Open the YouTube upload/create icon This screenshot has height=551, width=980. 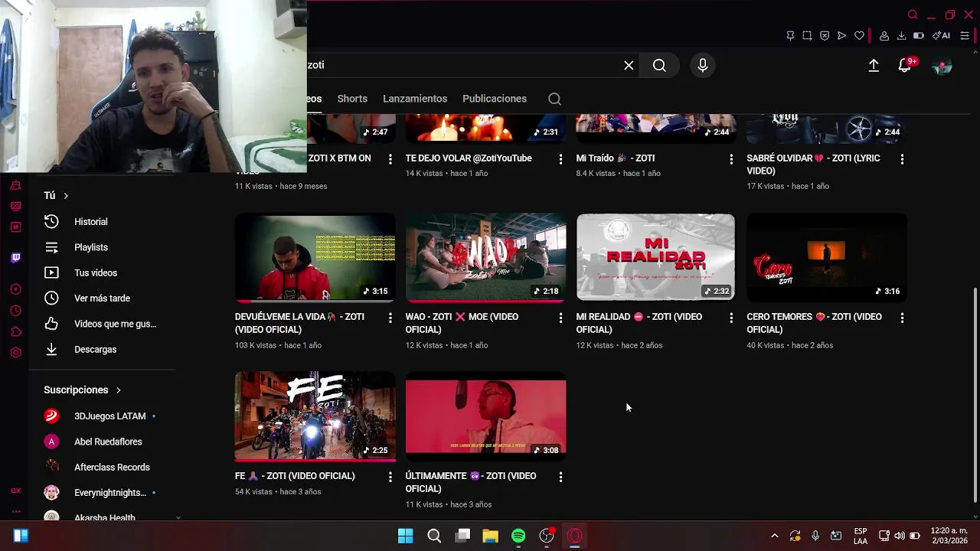pyautogui.click(x=874, y=66)
